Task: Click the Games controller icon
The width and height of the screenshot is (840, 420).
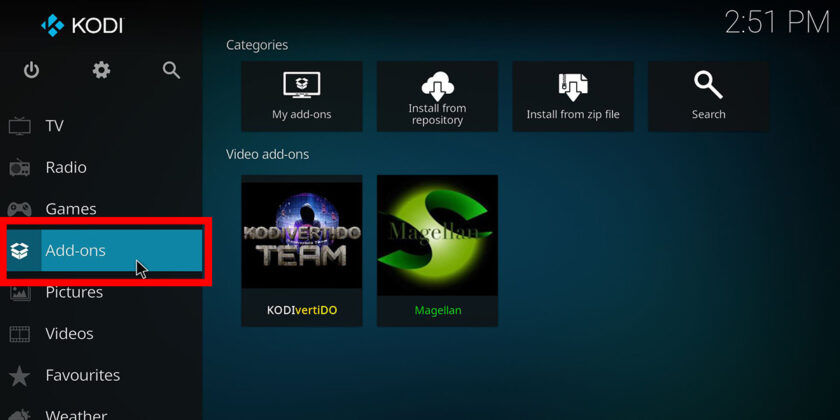Action: (20, 209)
